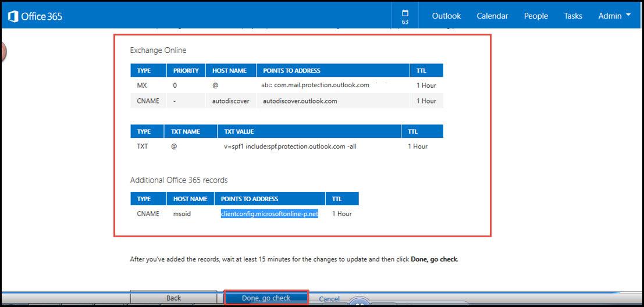Click the 1 Hour TTL in MX row
The height and width of the screenshot is (307, 644).
click(426, 85)
